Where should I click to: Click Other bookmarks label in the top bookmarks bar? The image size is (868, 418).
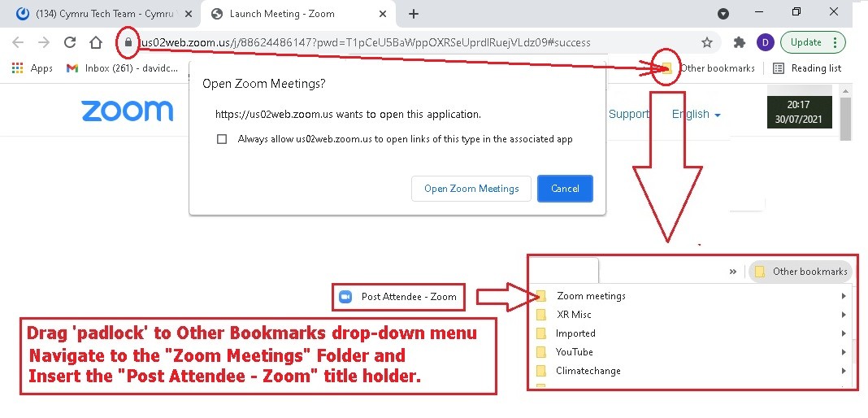pos(718,68)
